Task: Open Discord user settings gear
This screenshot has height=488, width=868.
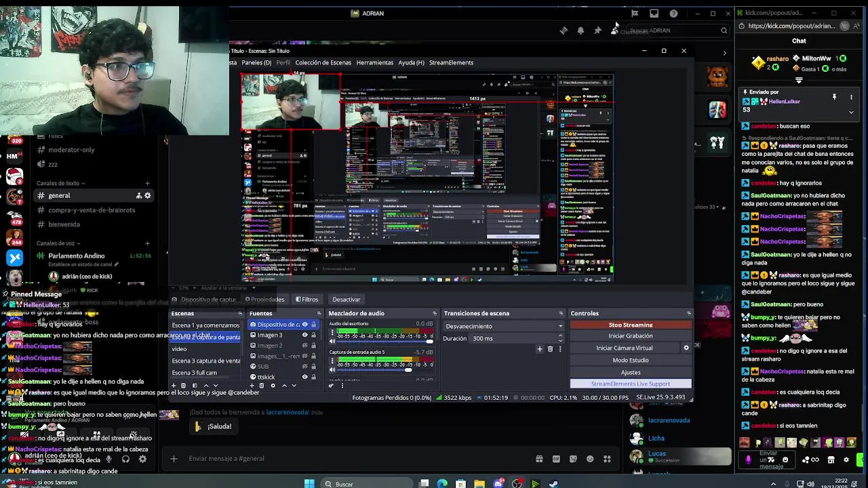Action: (x=142, y=459)
